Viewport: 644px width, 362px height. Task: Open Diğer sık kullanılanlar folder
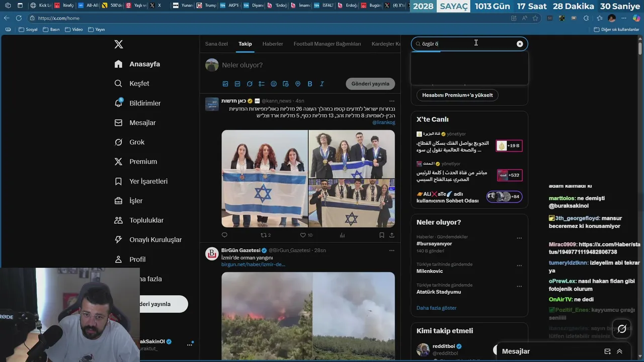coord(616,30)
